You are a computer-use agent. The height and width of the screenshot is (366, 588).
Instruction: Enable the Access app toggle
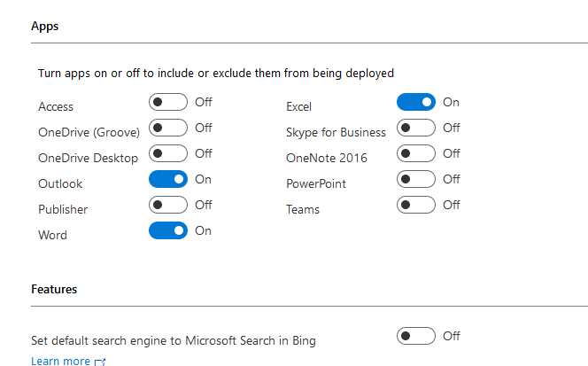(168, 102)
